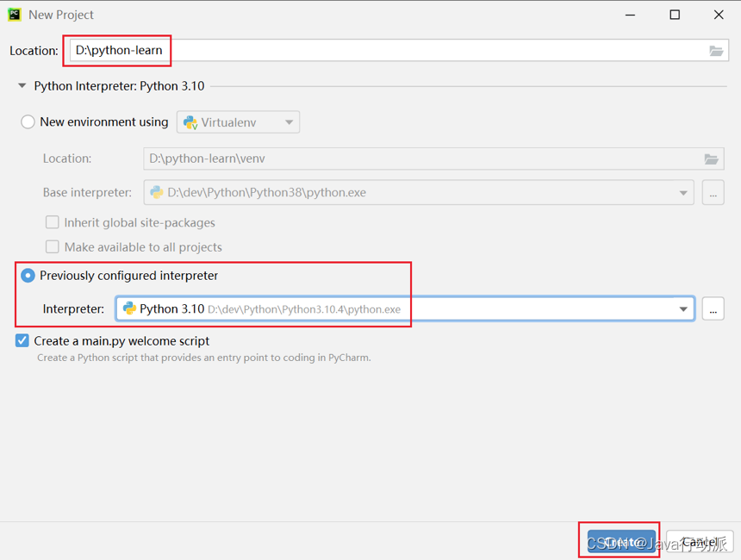Expand the Interpreter Python 3.10 dropdown arrow
The width and height of the screenshot is (741, 560).
pyautogui.click(x=683, y=308)
